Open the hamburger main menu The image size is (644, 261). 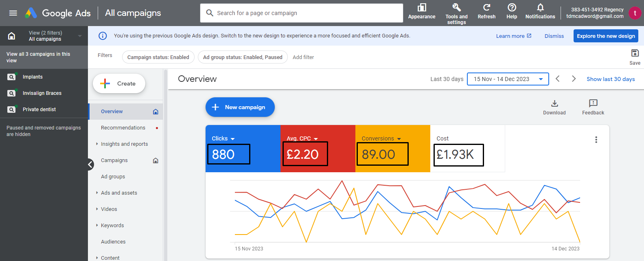pyautogui.click(x=13, y=13)
